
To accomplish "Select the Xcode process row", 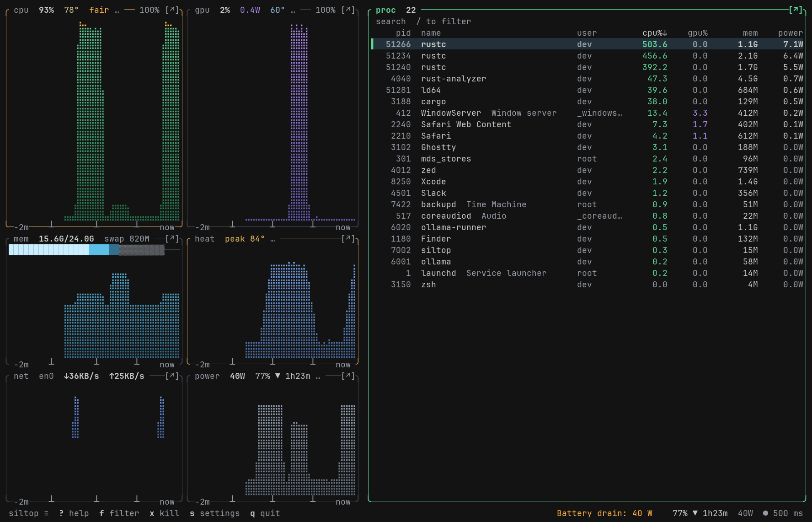I will 587,182.
